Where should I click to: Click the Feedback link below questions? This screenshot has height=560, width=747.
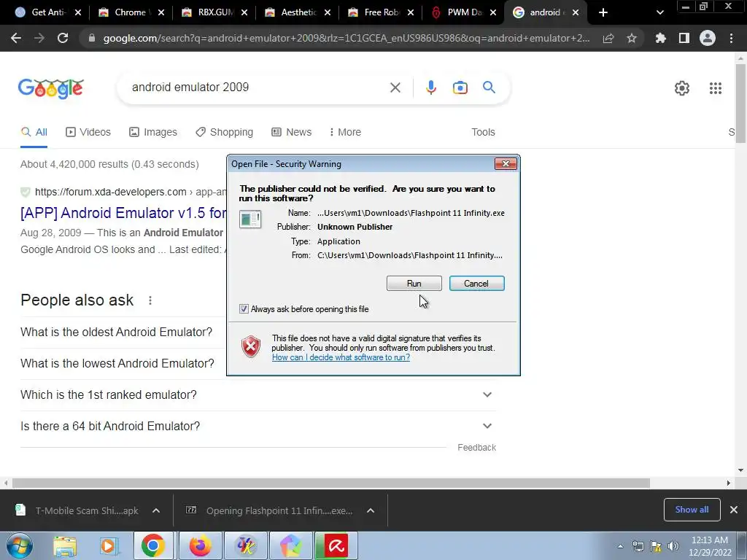click(476, 448)
